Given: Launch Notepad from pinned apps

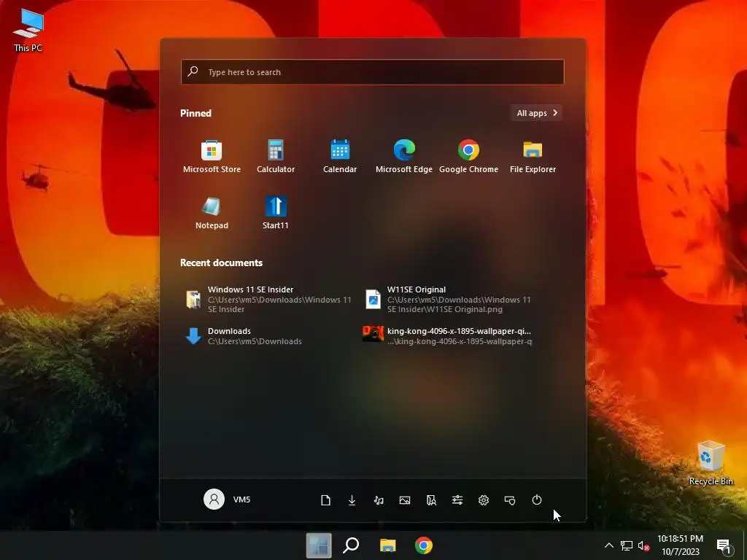Looking at the screenshot, I should coord(212,213).
